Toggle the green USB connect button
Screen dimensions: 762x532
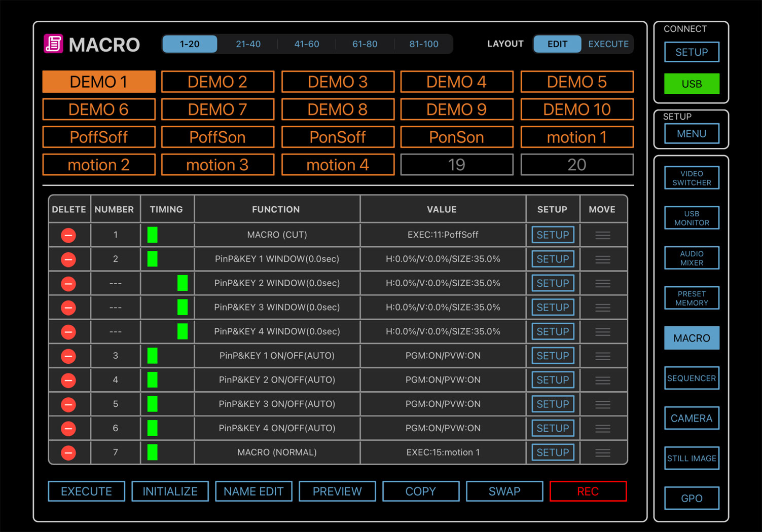tap(692, 84)
